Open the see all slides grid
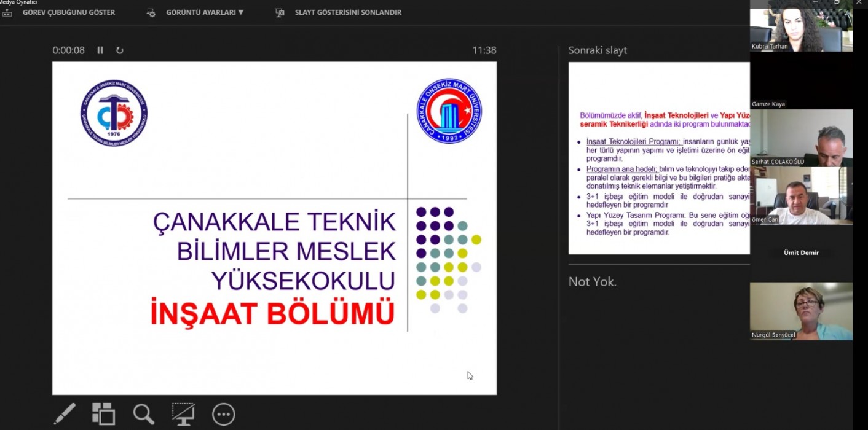 tap(103, 414)
